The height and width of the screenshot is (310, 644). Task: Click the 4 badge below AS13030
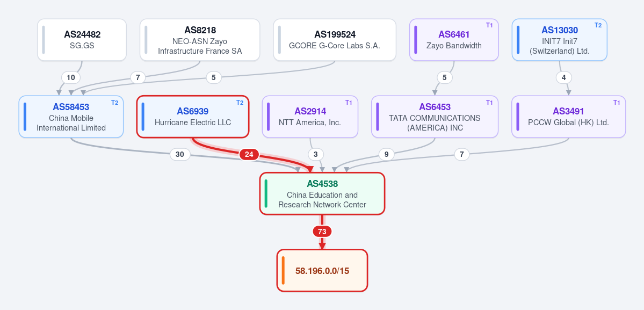[x=563, y=77]
